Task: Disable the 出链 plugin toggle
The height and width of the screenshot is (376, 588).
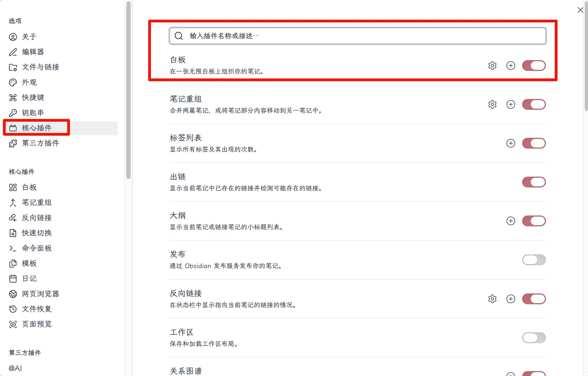Action: (x=533, y=182)
